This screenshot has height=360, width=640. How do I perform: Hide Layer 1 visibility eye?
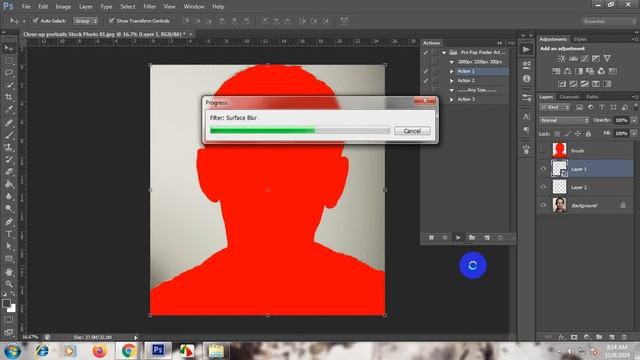coord(543,169)
